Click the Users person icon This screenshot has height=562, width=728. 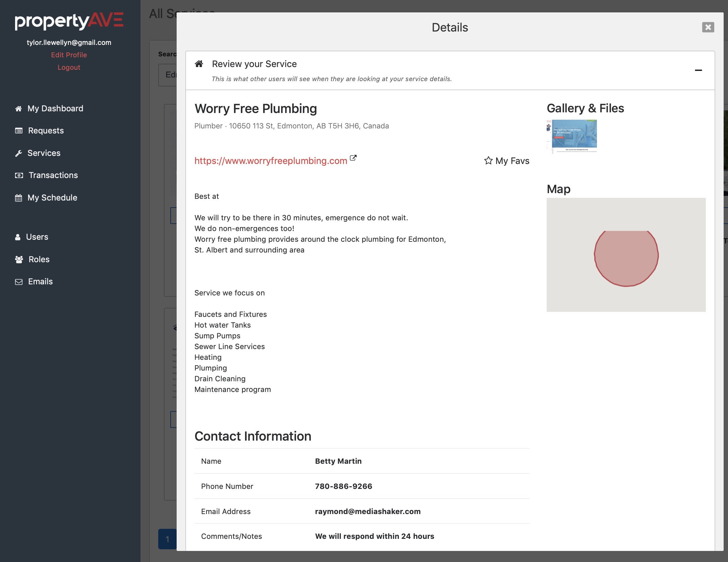click(18, 237)
